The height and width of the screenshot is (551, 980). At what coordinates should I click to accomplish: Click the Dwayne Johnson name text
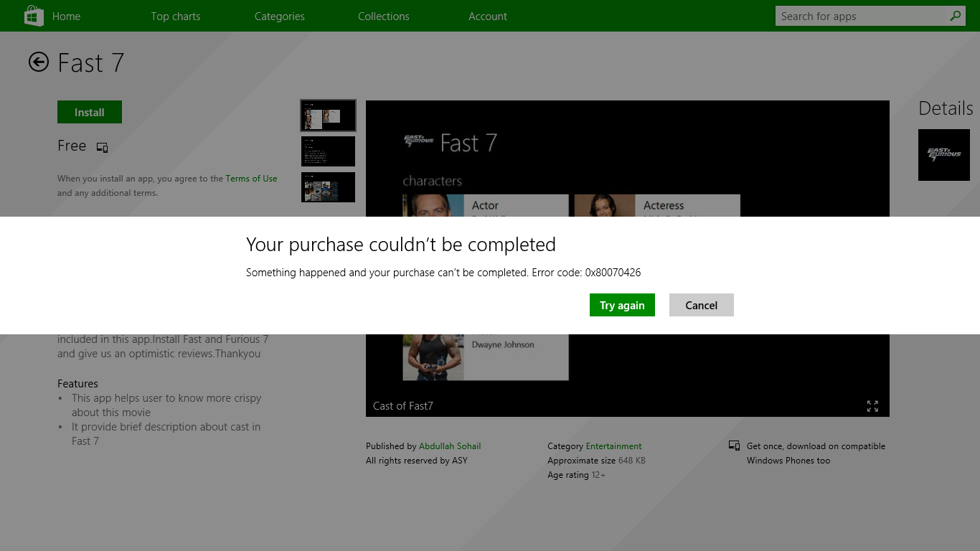tap(503, 344)
